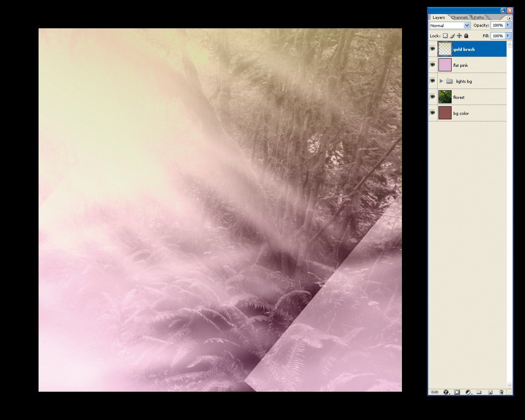Select the 'florest' layer name
The width and height of the screenshot is (525, 420).
(x=459, y=97)
